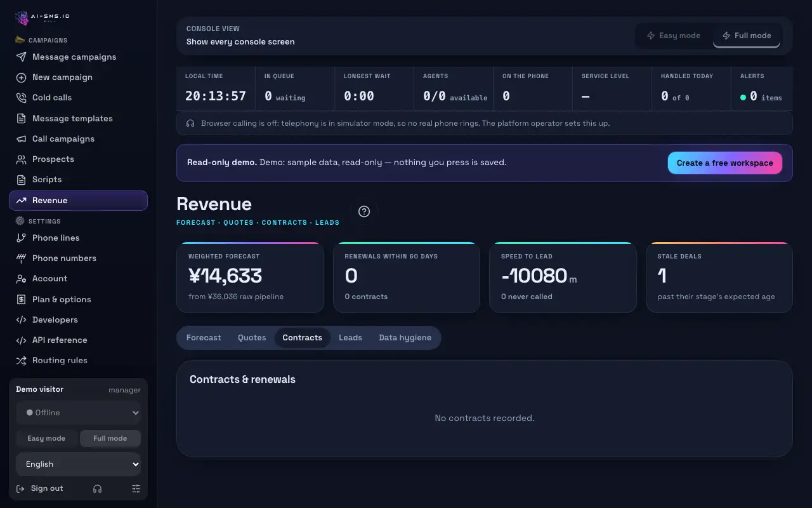Click the 'Demo visitor' name

39,390
